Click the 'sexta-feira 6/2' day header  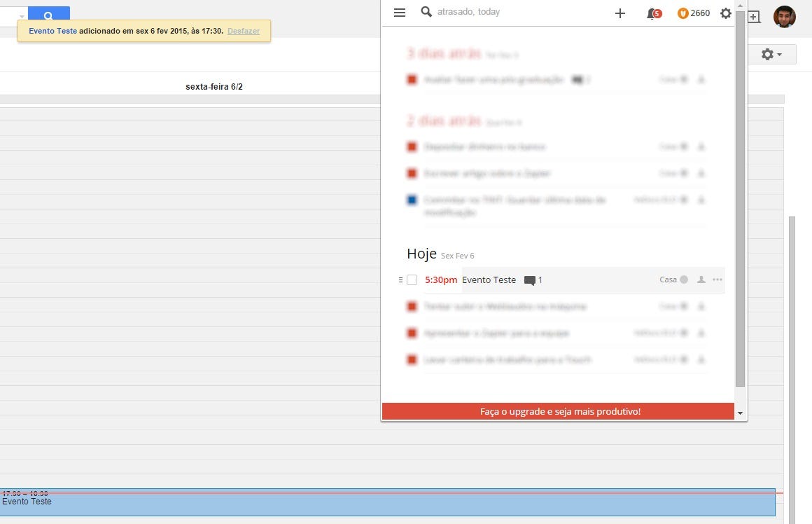[x=214, y=87]
